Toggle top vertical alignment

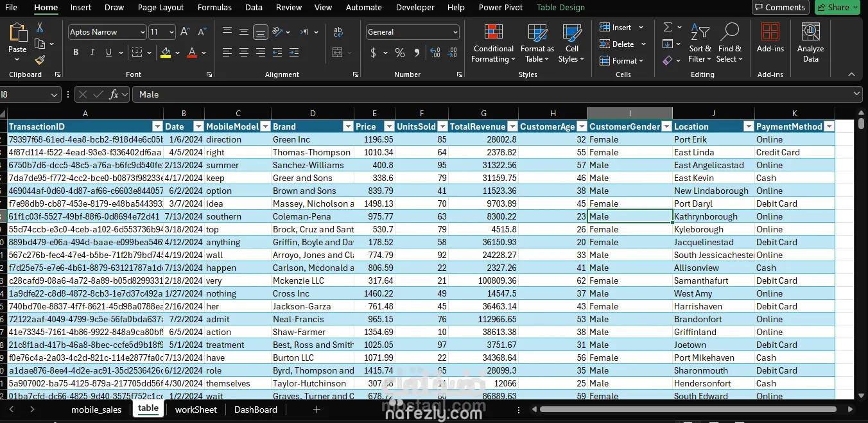pos(227,31)
